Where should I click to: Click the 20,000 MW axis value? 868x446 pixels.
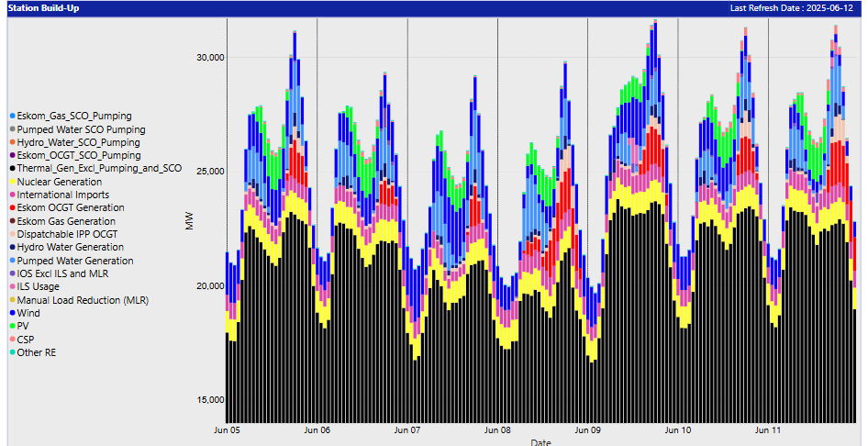pos(211,286)
